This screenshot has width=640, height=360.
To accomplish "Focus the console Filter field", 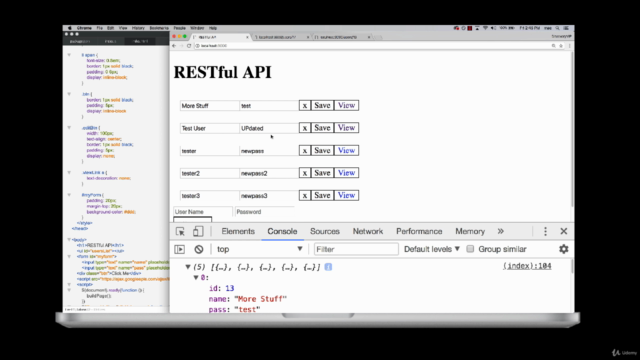I will point(356,249).
